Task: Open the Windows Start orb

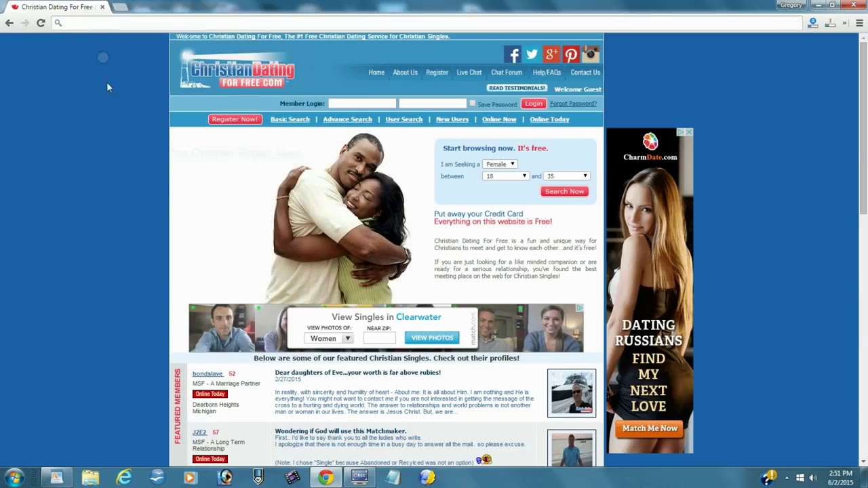Action: point(14,477)
